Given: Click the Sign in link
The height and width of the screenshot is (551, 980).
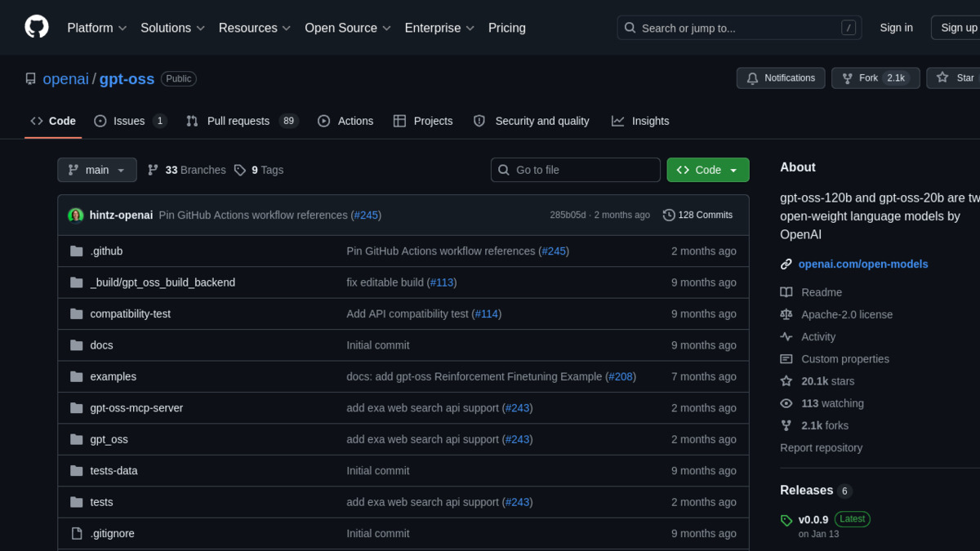Looking at the screenshot, I should click(896, 28).
